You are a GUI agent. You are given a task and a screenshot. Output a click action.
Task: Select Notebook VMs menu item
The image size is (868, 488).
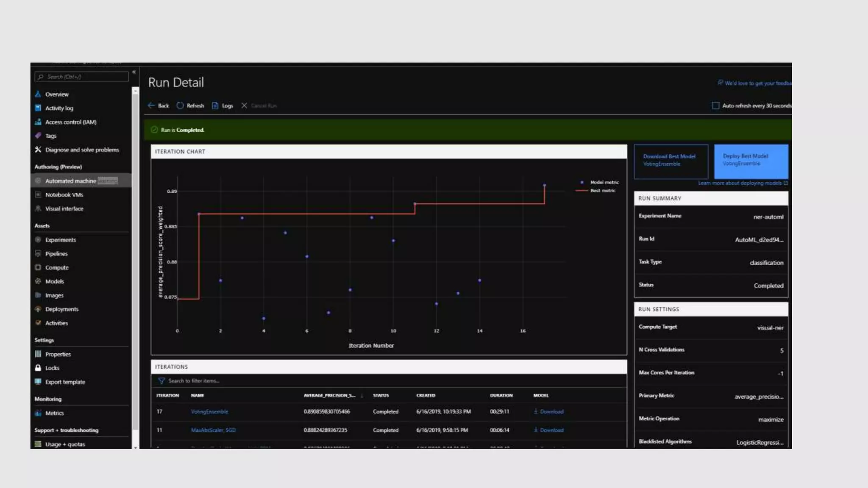[x=64, y=195]
